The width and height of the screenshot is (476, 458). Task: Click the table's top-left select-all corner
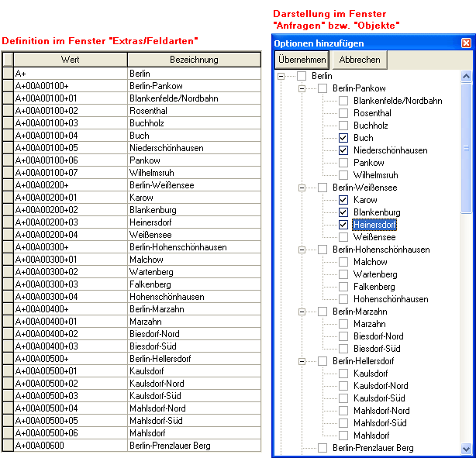point(8,60)
